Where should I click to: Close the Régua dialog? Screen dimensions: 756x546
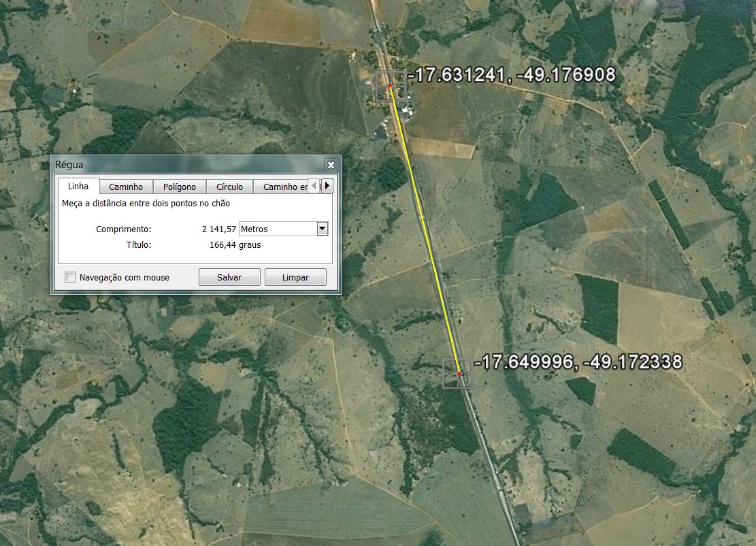coord(331,165)
